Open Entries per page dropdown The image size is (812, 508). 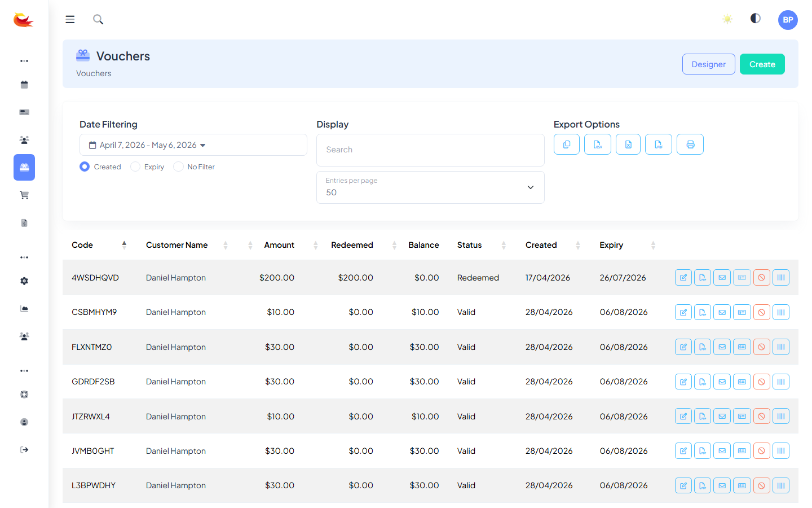click(x=430, y=187)
